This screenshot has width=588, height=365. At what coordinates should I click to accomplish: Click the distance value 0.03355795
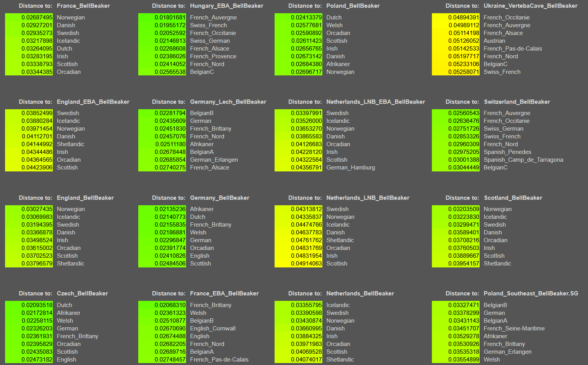[x=306, y=305]
